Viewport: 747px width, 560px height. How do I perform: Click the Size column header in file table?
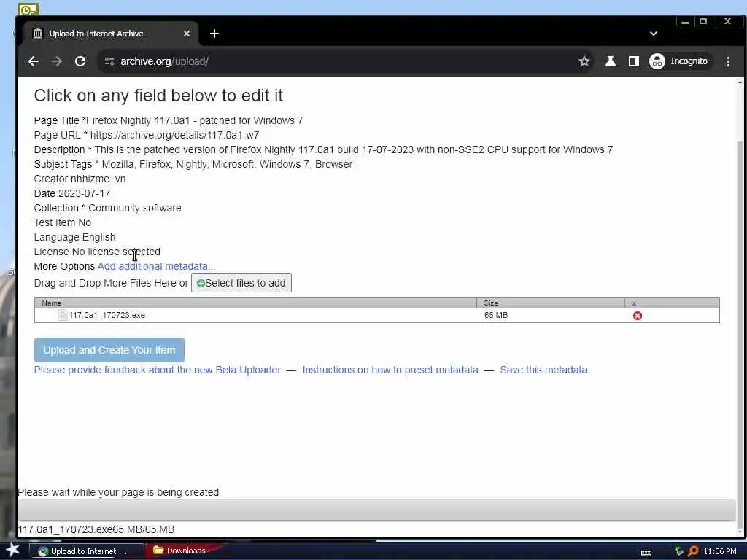click(551, 303)
